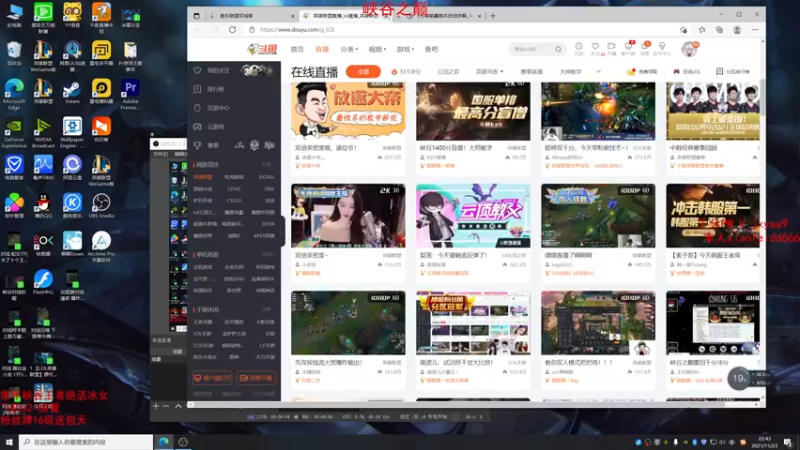Open 云游戏 gamepad item in sidebar
Screen dimensions: 800x450
(210, 127)
